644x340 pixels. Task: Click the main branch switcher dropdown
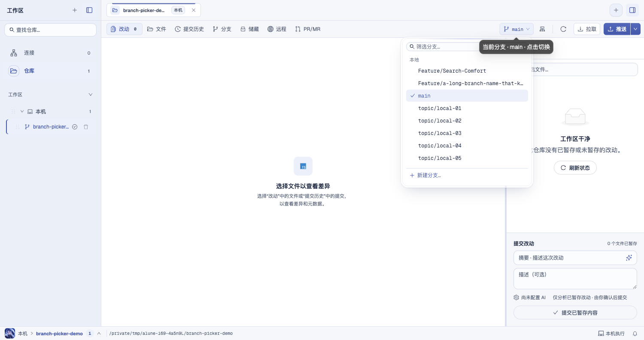pyautogui.click(x=516, y=29)
